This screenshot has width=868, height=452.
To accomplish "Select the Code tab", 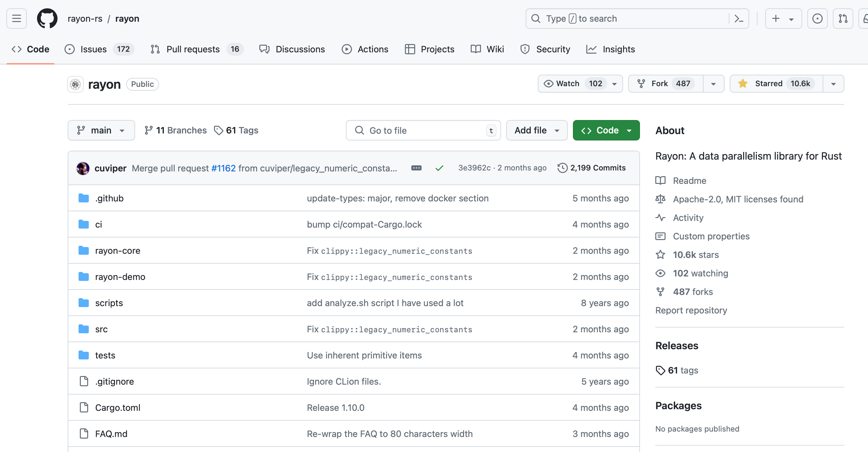I will tap(31, 49).
